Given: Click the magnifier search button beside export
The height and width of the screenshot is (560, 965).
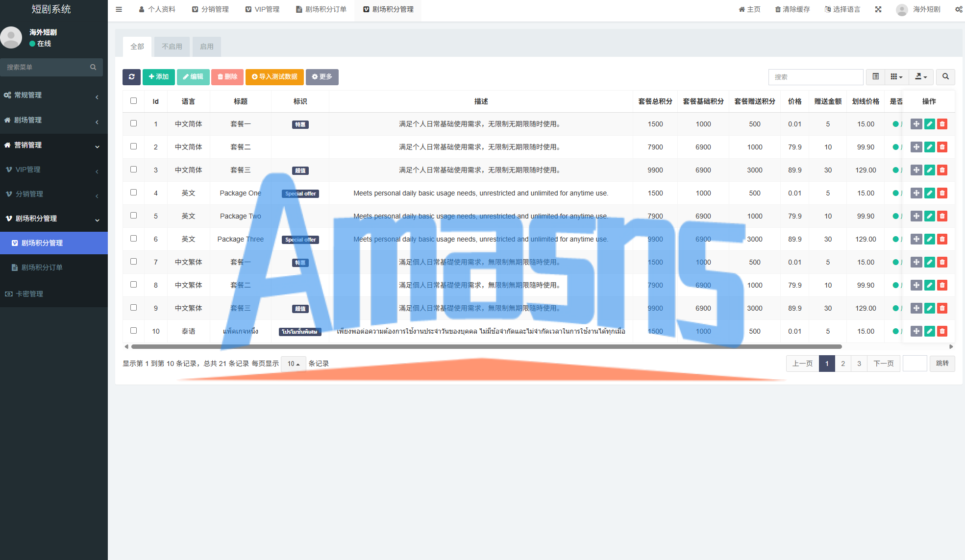Looking at the screenshot, I should pos(945,77).
